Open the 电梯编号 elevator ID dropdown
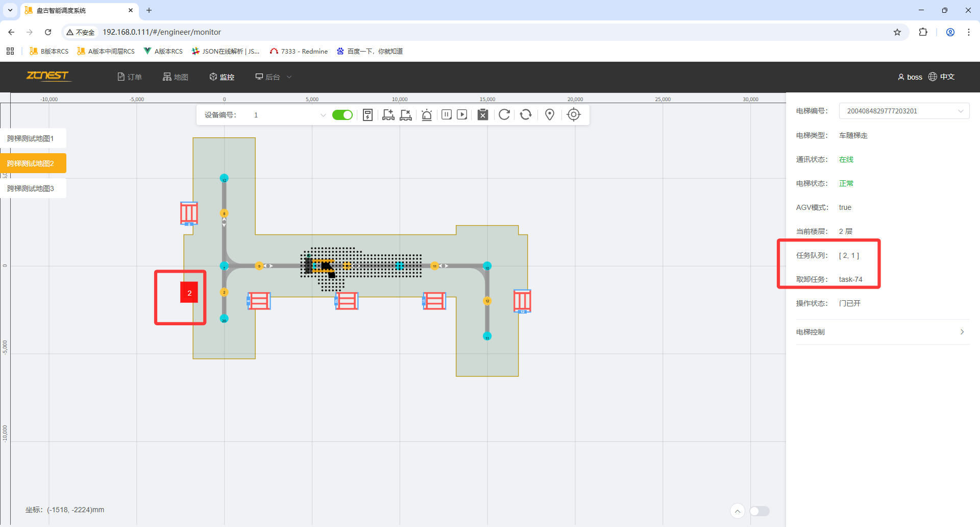 [x=903, y=111]
